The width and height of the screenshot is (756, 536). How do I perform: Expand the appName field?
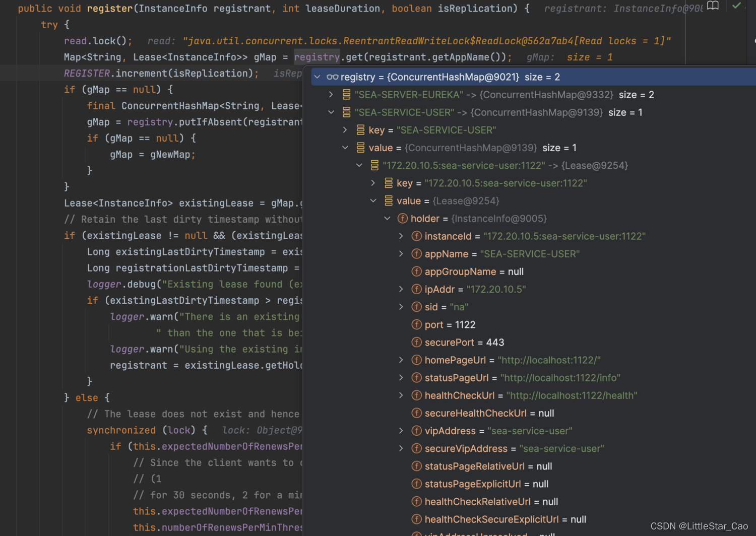(401, 253)
